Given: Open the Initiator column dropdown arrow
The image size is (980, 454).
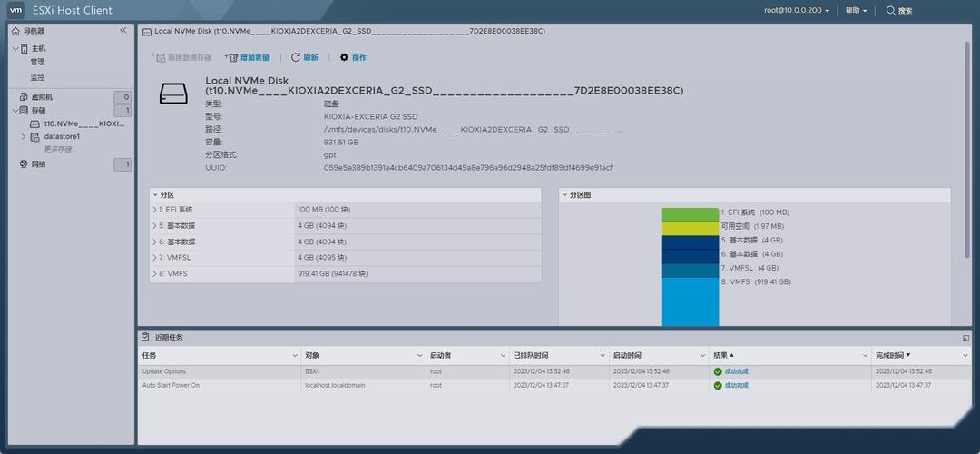Looking at the screenshot, I should pyautogui.click(x=503, y=355).
